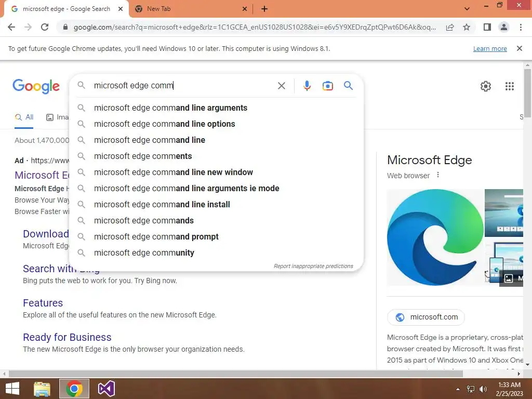Image resolution: width=532 pixels, height=399 pixels.
Task: Select the Images results tab
Action: (58, 117)
